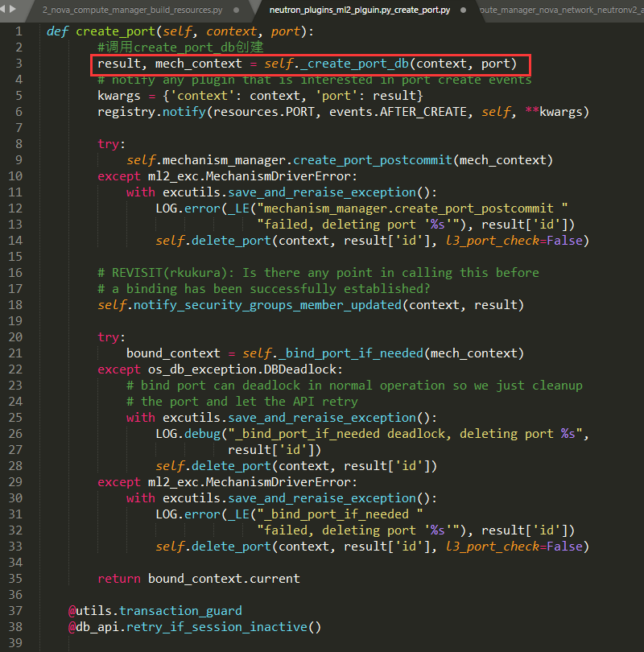This screenshot has width=644, height=652.
Task: Click 'self.delete_port' on line 33
Action: [x=213, y=547]
